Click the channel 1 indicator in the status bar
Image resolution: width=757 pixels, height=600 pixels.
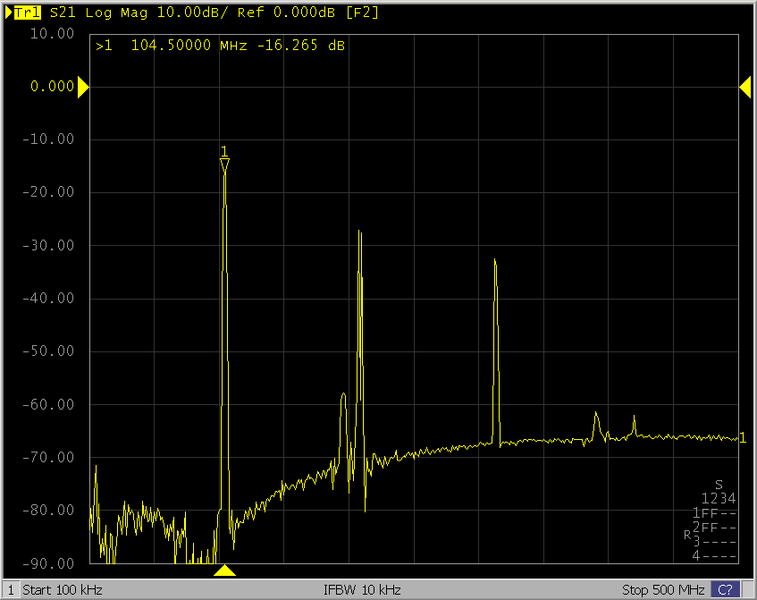11,589
